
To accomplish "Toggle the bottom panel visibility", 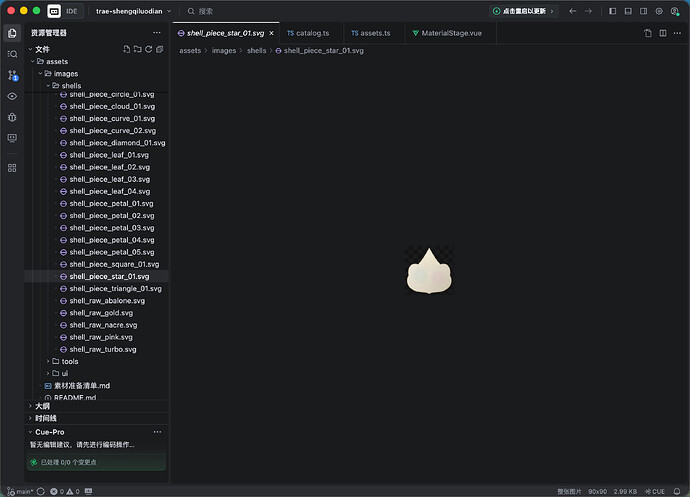I will click(x=628, y=11).
